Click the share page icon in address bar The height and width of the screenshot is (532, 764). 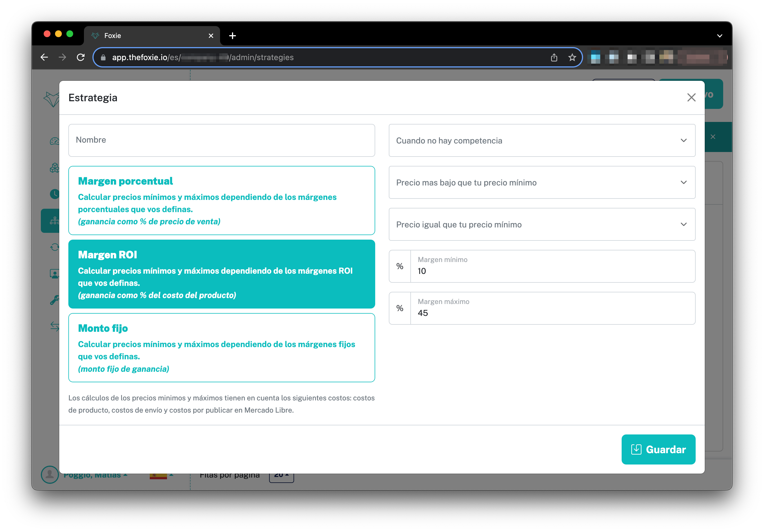(x=554, y=57)
